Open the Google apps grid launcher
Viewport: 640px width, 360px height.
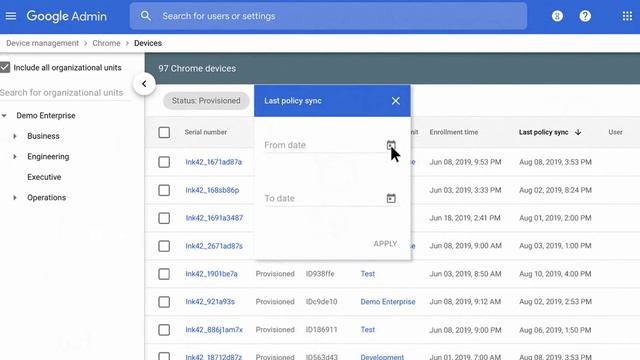tap(627, 16)
